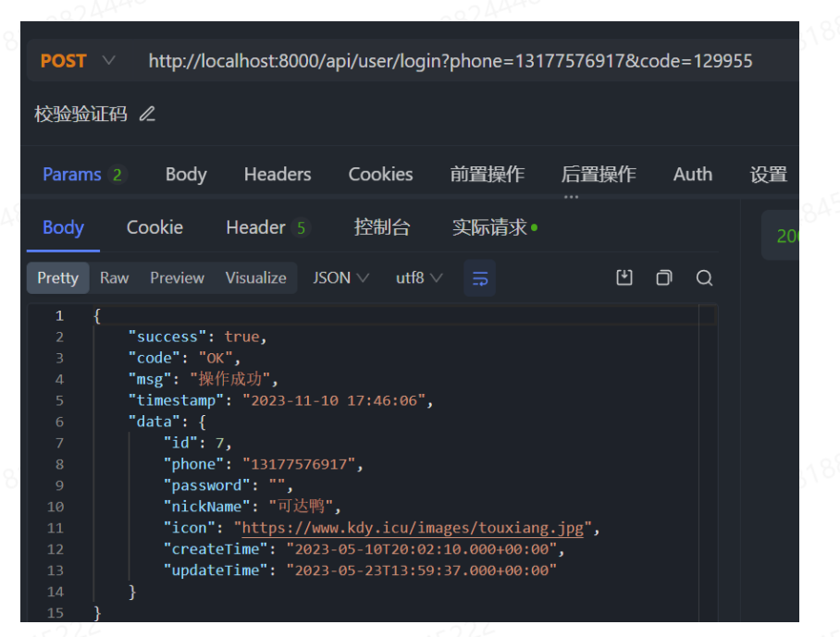Download the response body to file

tap(624, 278)
